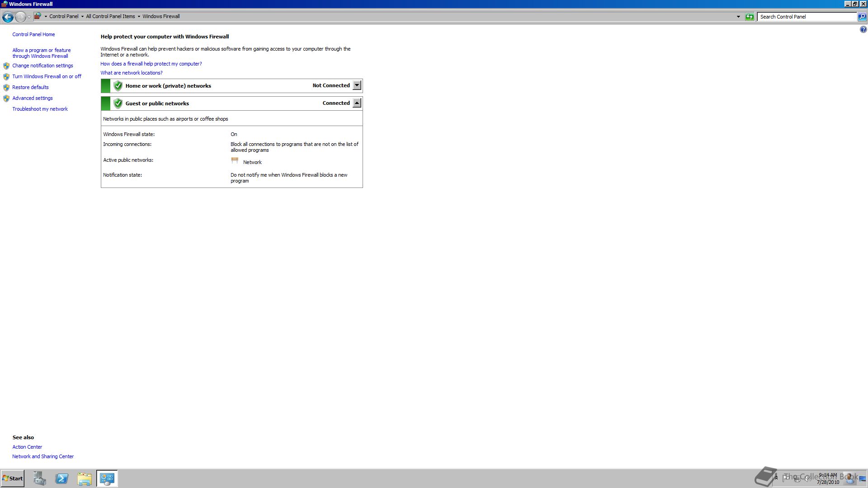Open Turn Windows Firewall on or off
This screenshot has width=868, height=488.
coord(47,76)
